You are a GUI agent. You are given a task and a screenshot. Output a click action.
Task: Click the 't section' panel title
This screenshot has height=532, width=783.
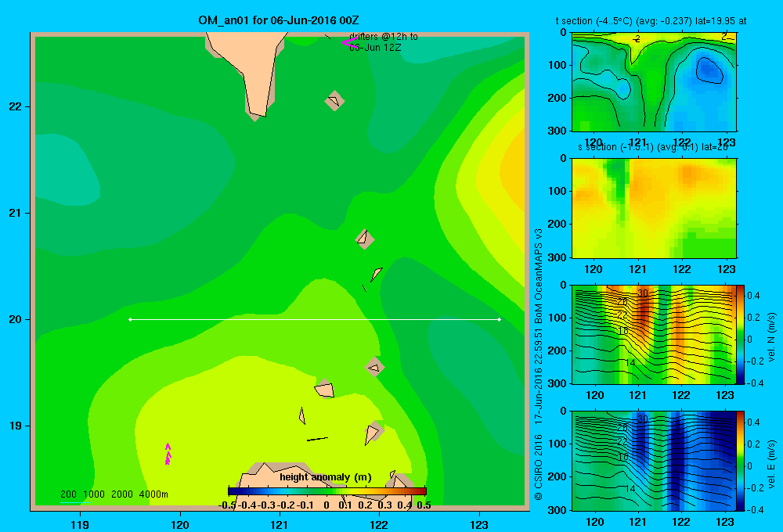tap(651, 21)
